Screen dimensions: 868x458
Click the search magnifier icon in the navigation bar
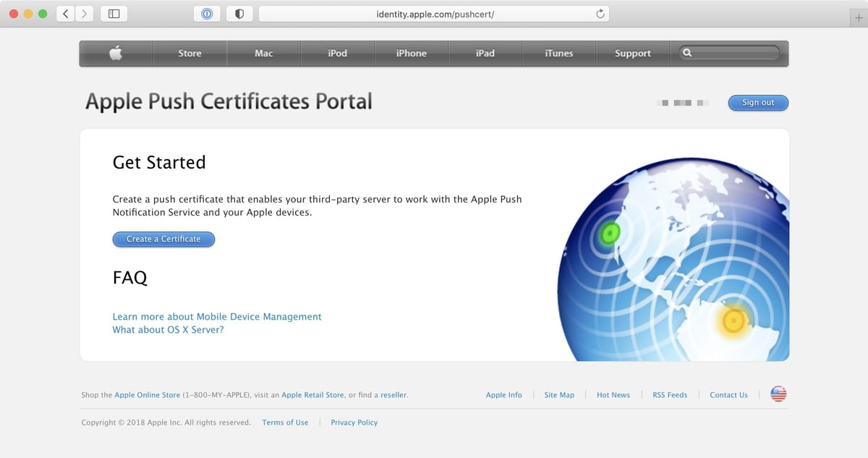coord(687,53)
